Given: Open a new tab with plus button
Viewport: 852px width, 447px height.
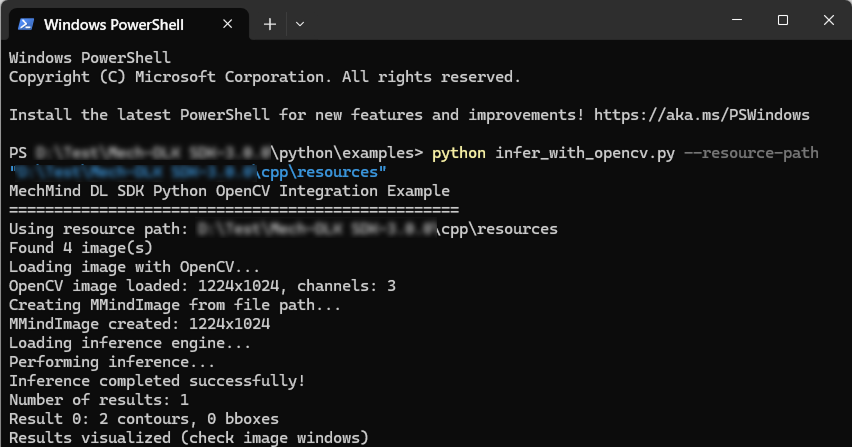Looking at the screenshot, I should (270, 24).
